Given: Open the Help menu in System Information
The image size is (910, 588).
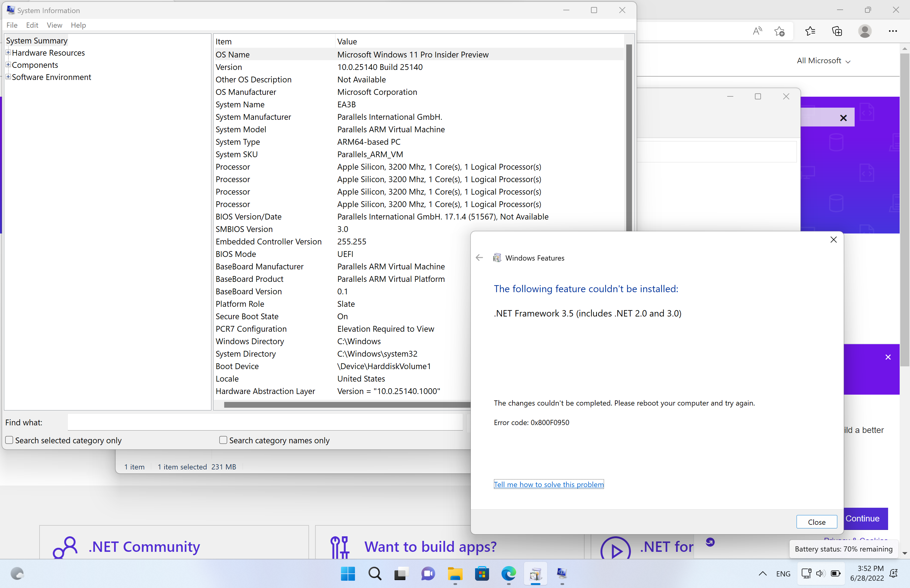Looking at the screenshot, I should pyautogui.click(x=78, y=25).
